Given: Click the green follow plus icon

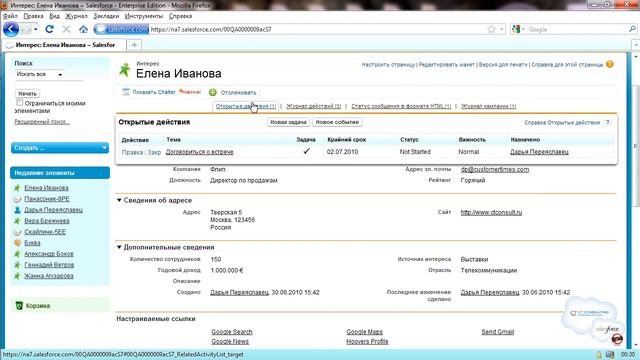Looking at the screenshot, I should click(x=213, y=92).
